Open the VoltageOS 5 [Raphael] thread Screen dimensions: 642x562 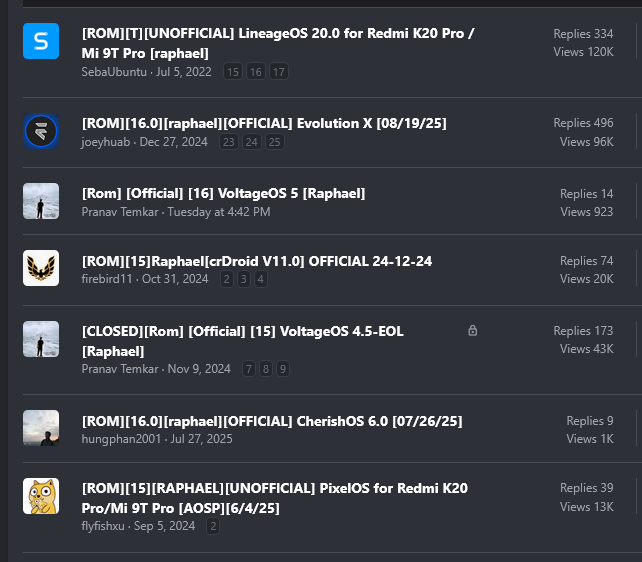tap(223, 193)
